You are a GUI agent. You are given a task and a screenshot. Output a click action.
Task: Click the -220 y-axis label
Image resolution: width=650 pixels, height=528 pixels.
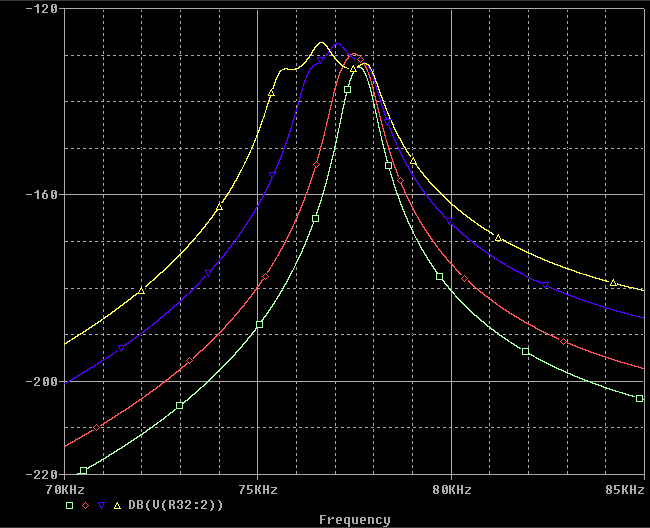pyautogui.click(x=42, y=475)
